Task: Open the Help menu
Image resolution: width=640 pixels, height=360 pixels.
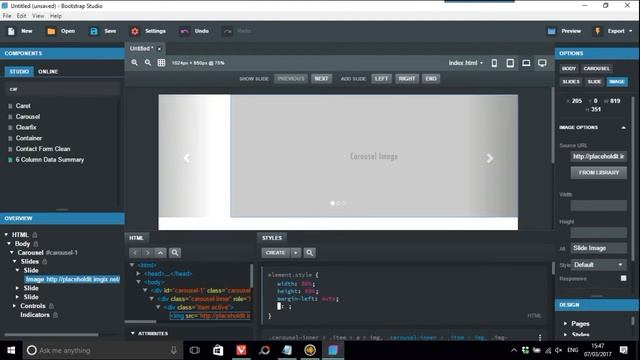Action: [x=56, y=16]
